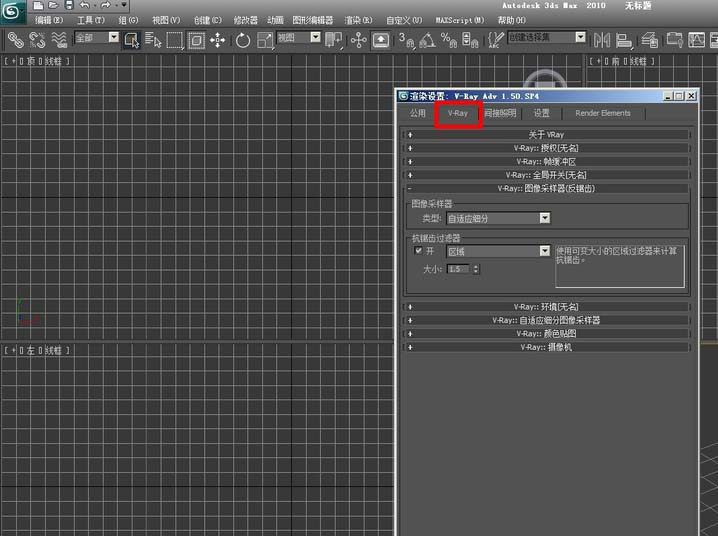Open the 工具(T) menu
This screenshot has width=718, height=536.
(x=91, y=20)
